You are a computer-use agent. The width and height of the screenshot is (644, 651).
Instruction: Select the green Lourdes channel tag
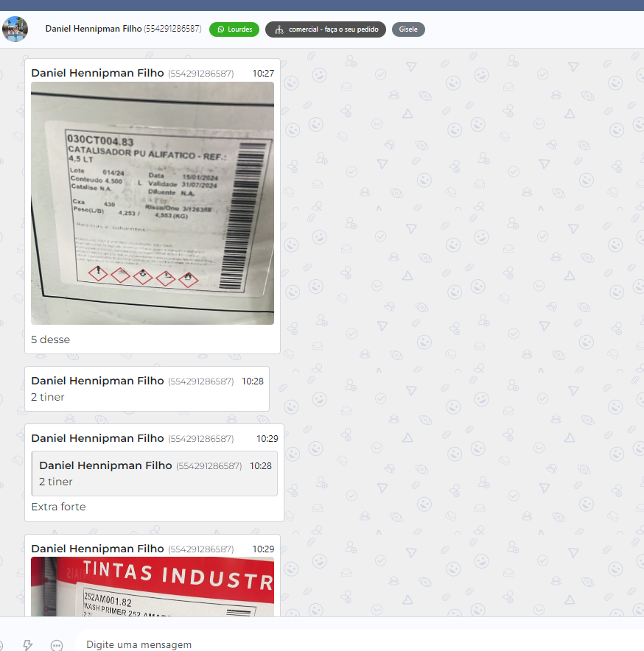[x=234, y=29]
